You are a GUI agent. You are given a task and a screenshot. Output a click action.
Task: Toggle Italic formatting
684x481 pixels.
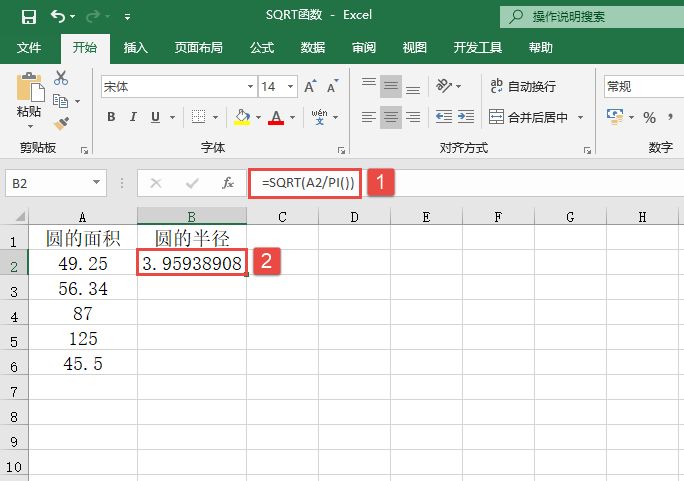(133, 117)
